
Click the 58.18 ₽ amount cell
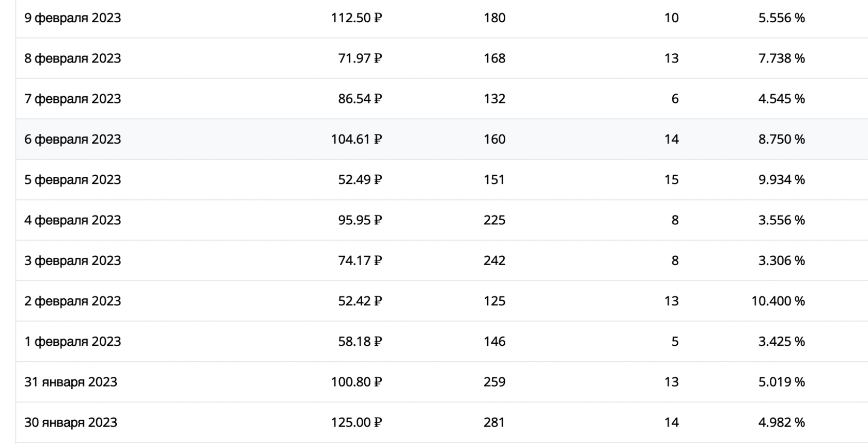point(360,342)
